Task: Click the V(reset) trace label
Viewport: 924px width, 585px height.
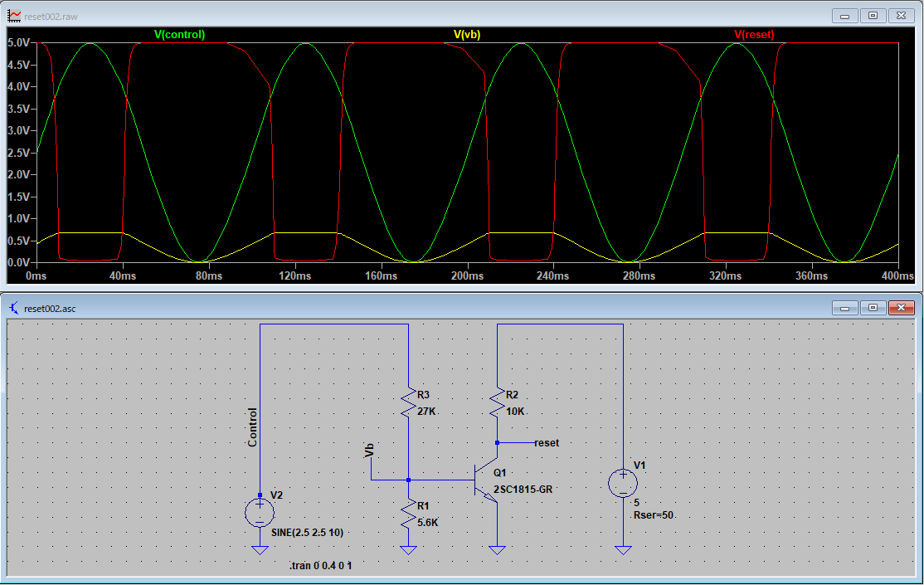Action: pyautogui.click(x=754, y=35)
